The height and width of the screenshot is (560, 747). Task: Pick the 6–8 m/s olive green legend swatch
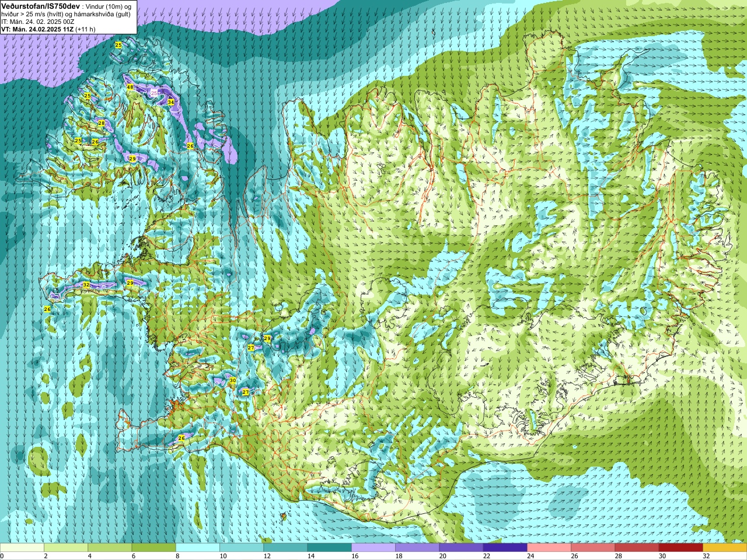click(x=153, y=548)
